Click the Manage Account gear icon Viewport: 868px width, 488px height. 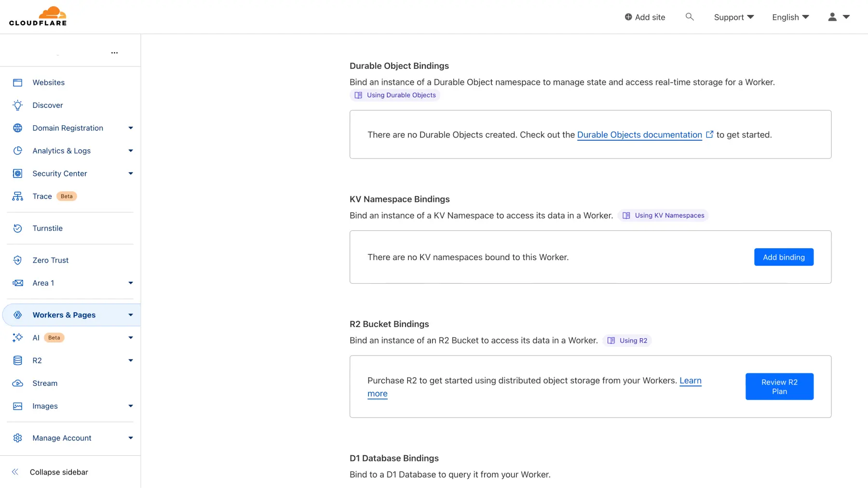tap(18, 438)
